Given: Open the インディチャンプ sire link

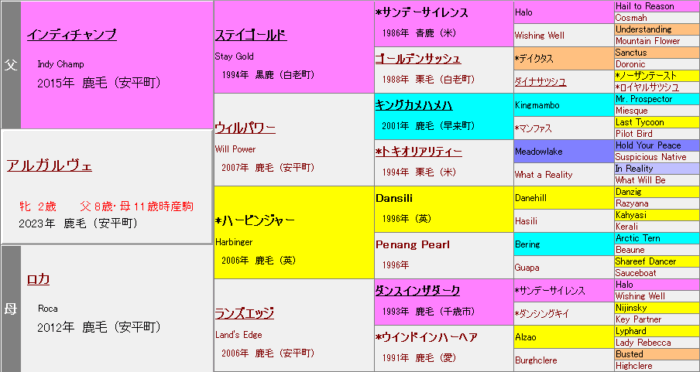Looking at the screenshot, I should coord(72,35).
